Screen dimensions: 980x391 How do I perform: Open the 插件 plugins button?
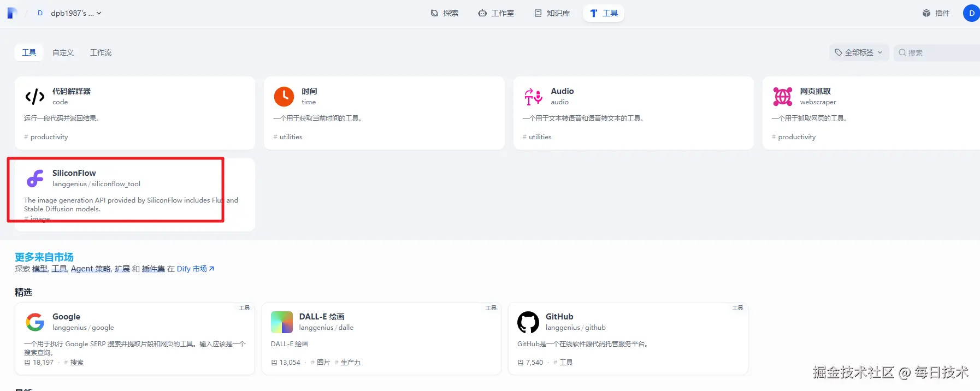(x=936, y=13)
